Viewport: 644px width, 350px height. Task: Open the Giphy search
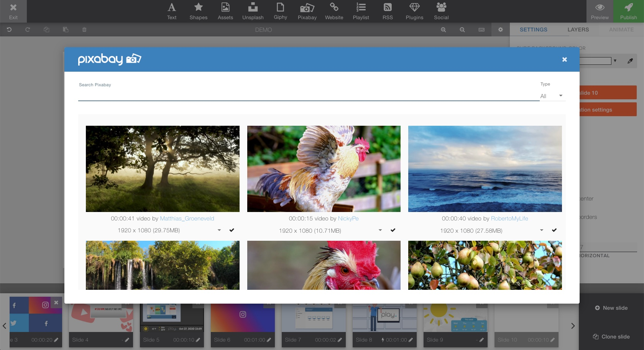[x=281, y=12]
